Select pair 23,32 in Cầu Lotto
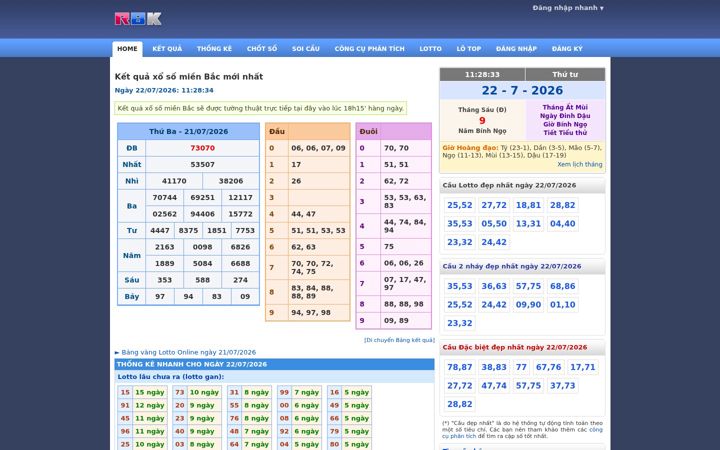The height and width of the screenshot is (450, 720). [x=460, y=242]
